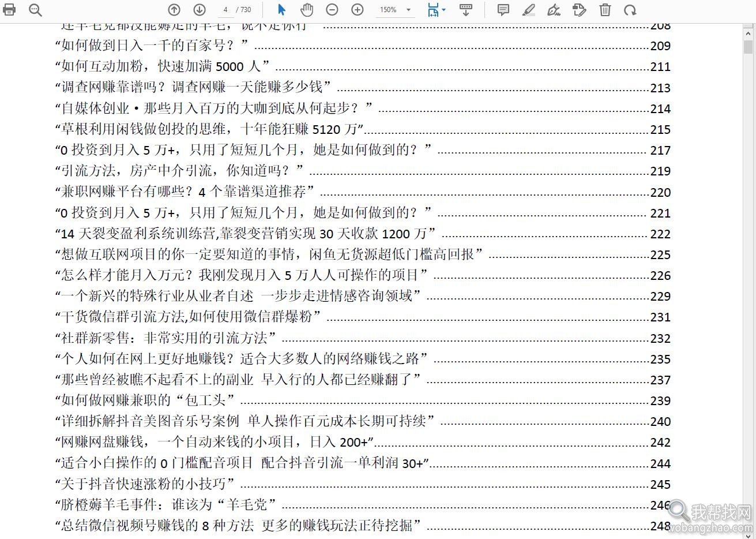Click page number 229 in the contents
The width and height of the screenshot is (756, 539).
point(660,297)
